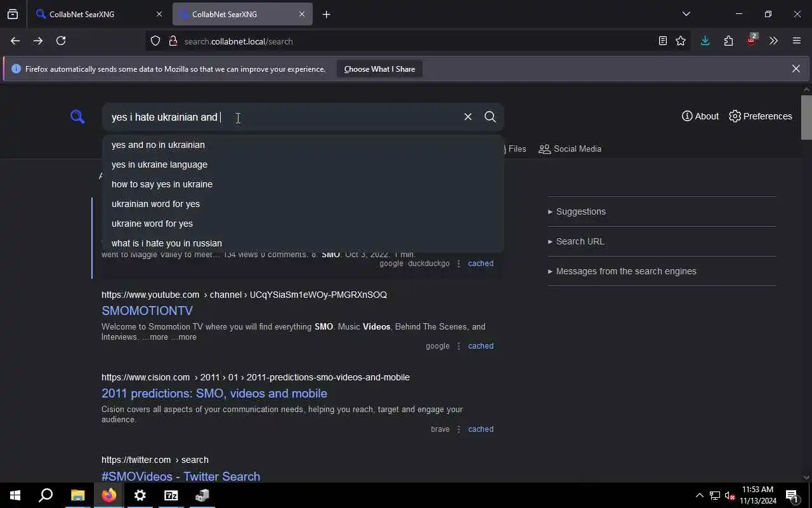Select suggestion 'what is i hate you in russian'
This screenshot has height=508, width=812.
303,243
